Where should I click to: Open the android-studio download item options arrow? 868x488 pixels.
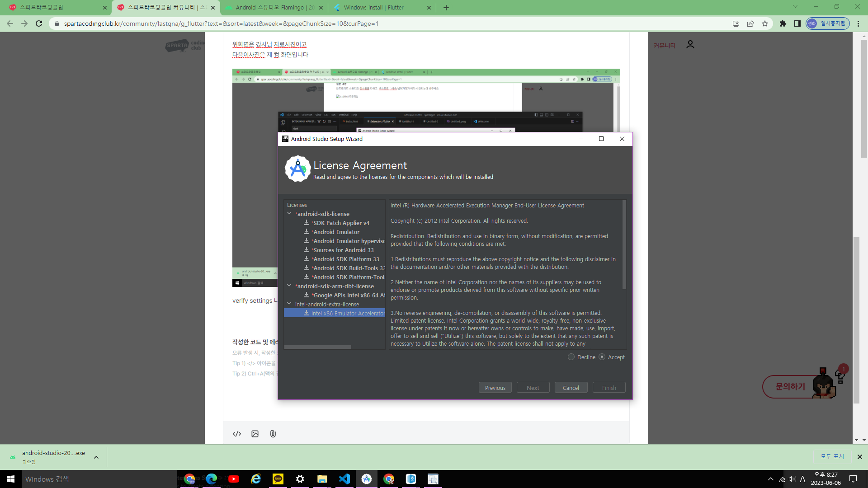click(x=96, y=457)
